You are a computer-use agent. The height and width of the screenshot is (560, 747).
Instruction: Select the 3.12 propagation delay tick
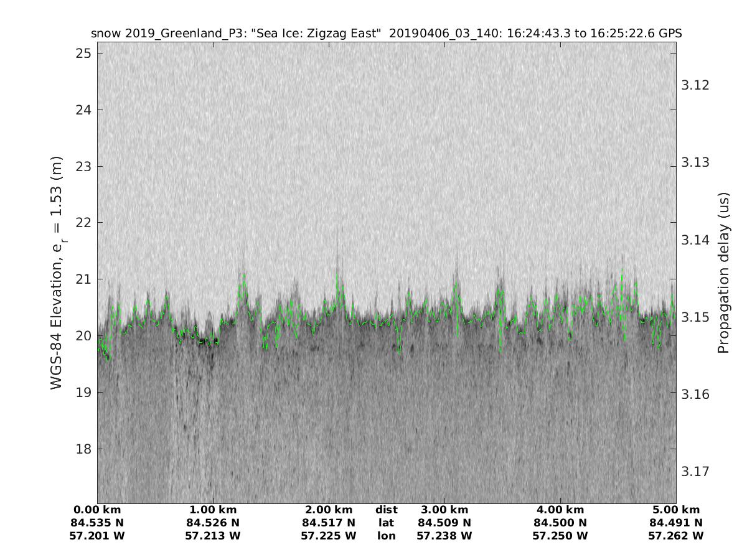(697, 85)
